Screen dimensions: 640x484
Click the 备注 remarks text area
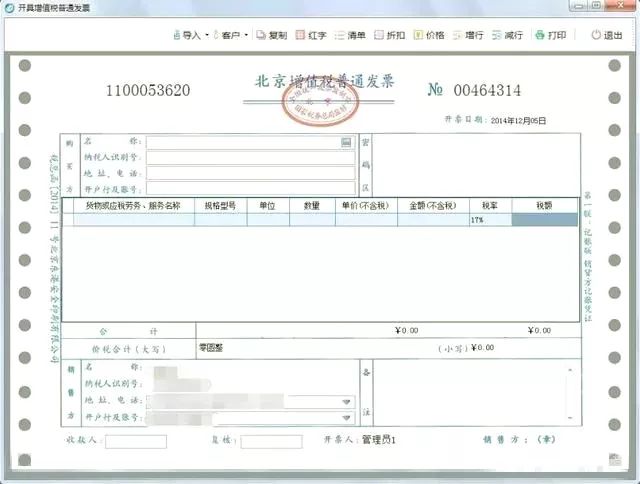pyautogui.click(x=469, y=393)
